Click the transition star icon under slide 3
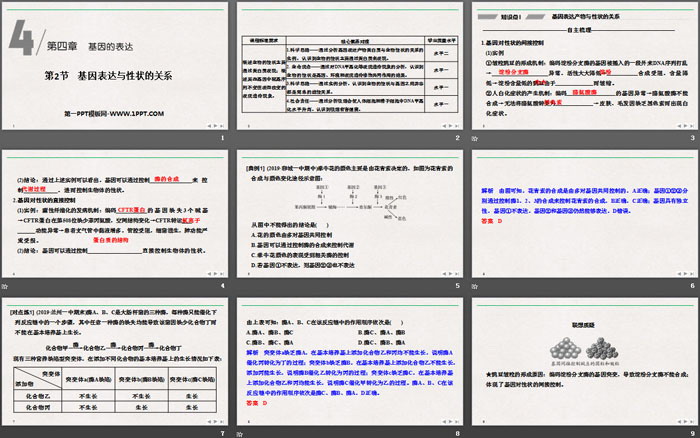This screenshot has height=438, width=700. [475, 139]
